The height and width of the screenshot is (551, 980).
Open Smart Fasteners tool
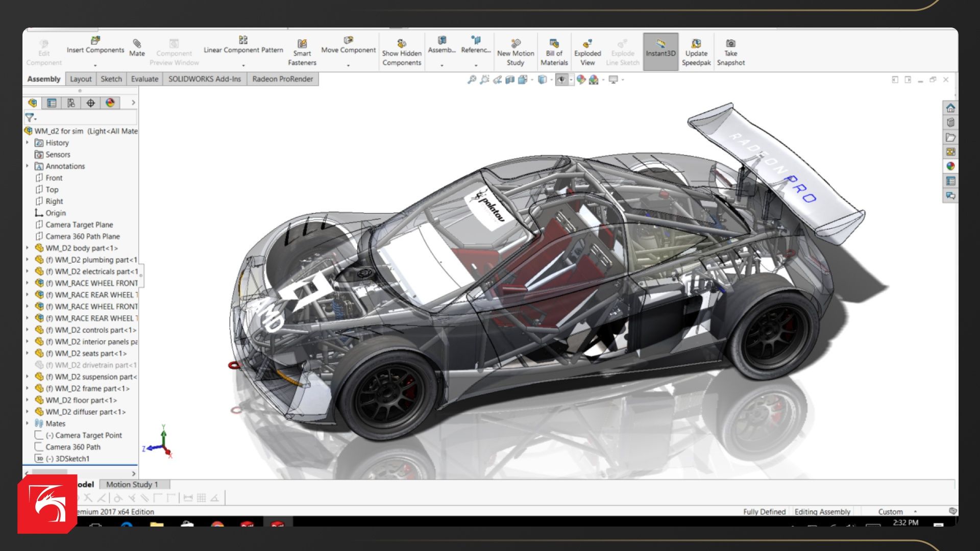pos(302,44)
